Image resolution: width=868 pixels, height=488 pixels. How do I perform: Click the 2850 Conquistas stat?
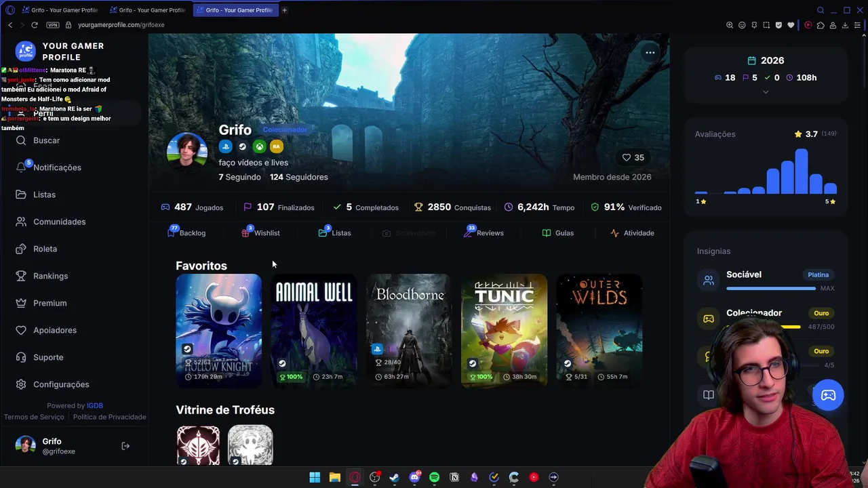click(452, 207)
